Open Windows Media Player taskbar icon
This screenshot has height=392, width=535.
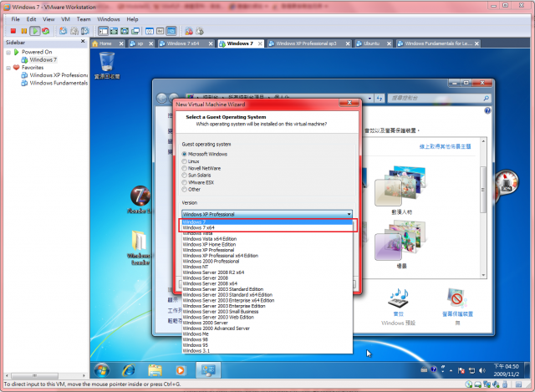pyautogui.click(x=181, y=370)
